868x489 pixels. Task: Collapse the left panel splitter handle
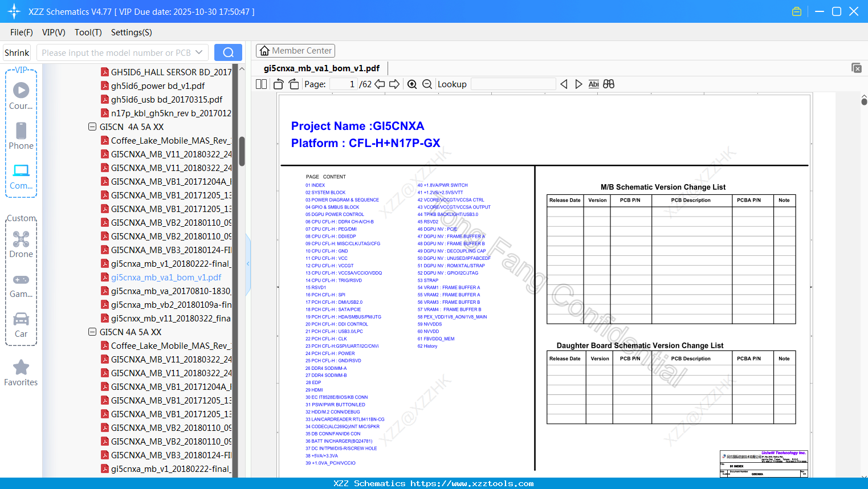pos(248,264)
